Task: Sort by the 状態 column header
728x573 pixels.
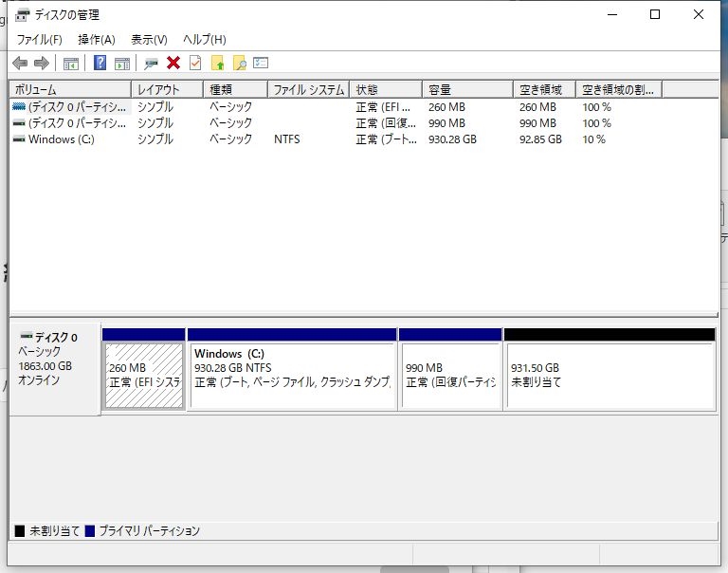Action: 386,89
